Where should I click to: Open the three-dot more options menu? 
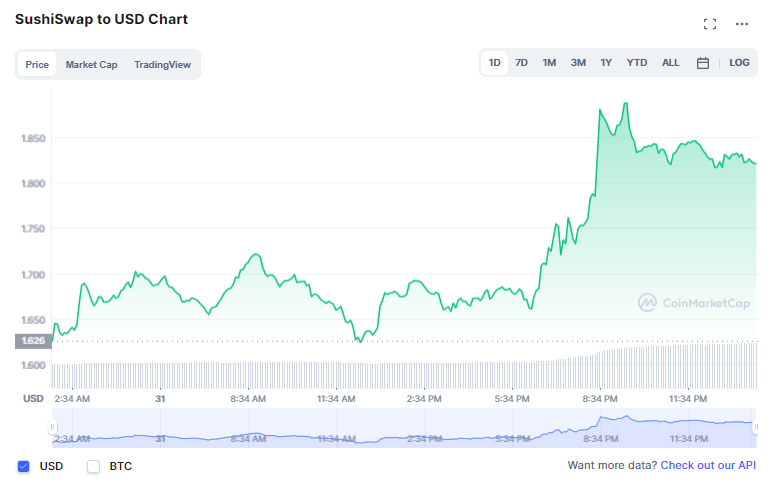(x=742, y=24)
